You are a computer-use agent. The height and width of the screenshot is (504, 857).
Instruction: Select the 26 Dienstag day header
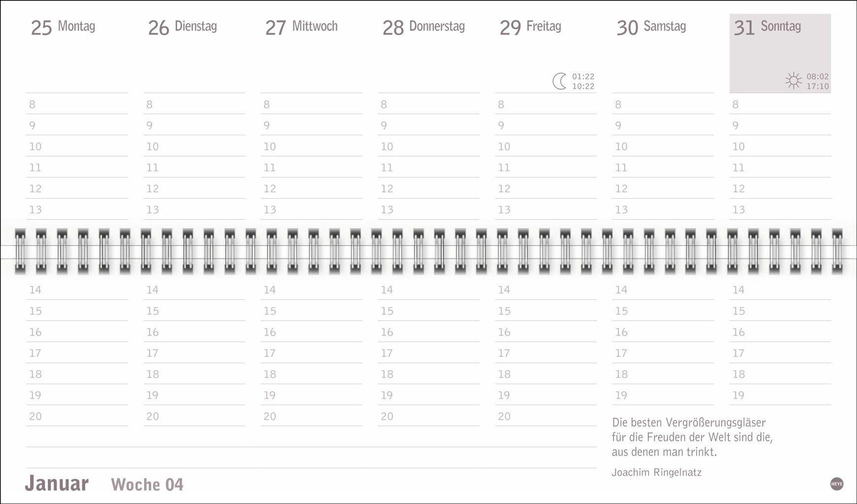(182, 27)
